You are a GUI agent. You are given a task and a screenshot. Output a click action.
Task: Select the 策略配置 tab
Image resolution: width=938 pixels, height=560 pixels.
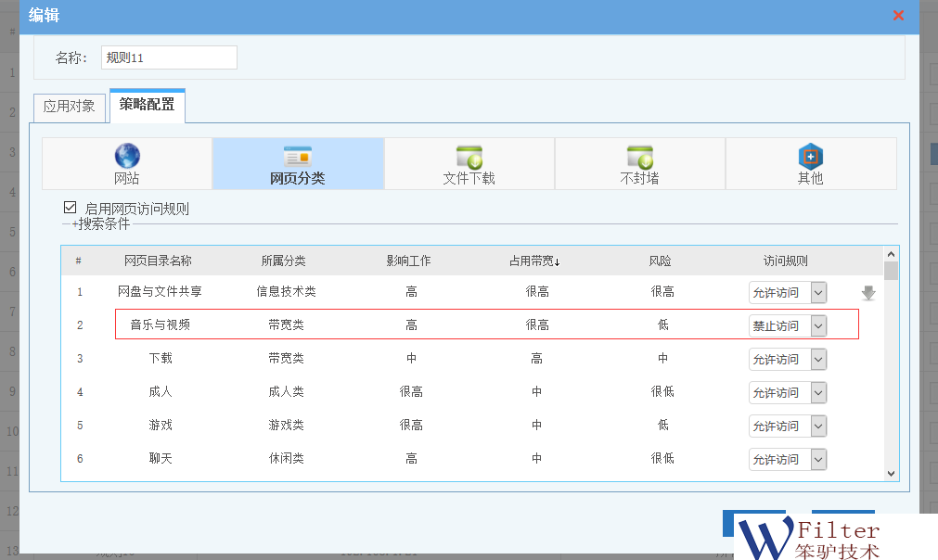coord(147,105)
